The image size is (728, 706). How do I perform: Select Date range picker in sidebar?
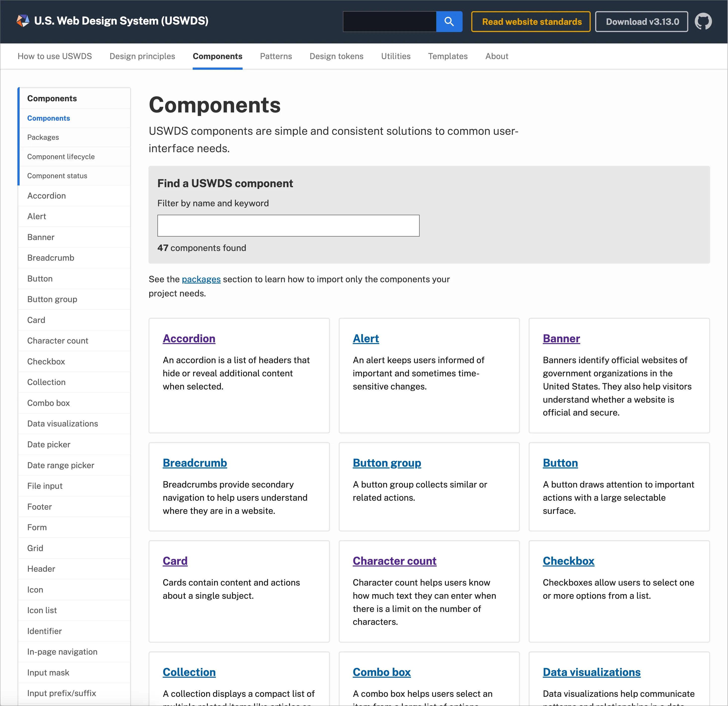coord(75,465)
